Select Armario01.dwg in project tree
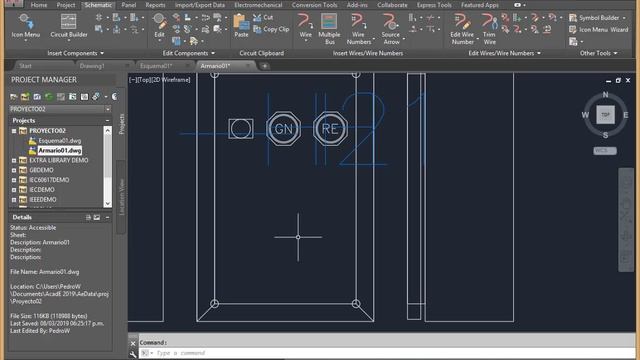Viewport: 640px width, 360px height. tap(60, 151)
